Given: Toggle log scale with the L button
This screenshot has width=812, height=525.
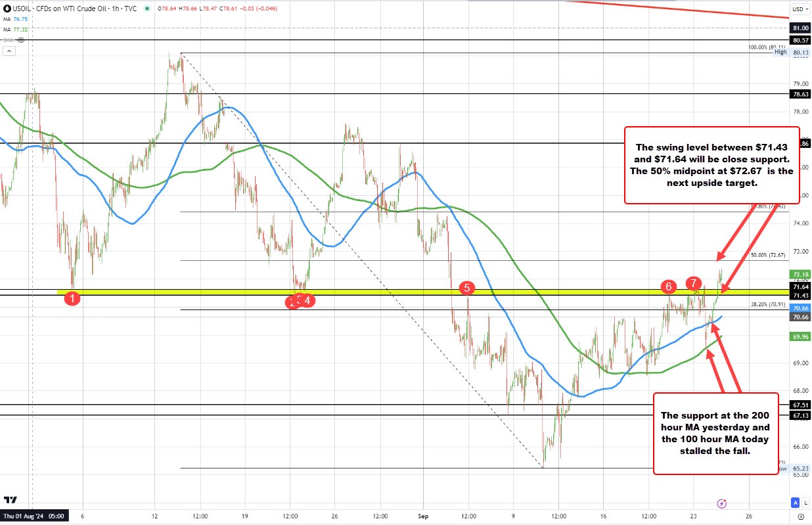Looking at the screenshot, I should click(x=805, y=503).
